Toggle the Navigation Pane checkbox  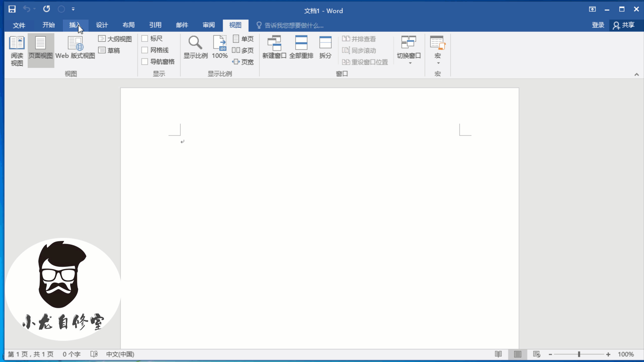[x=145, y=62]
